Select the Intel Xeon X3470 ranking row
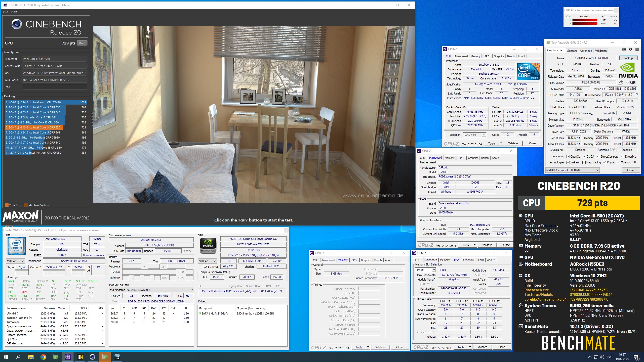The width and height of the screenshot is (644, 362). pyautogui.click(x=46, y=102)
